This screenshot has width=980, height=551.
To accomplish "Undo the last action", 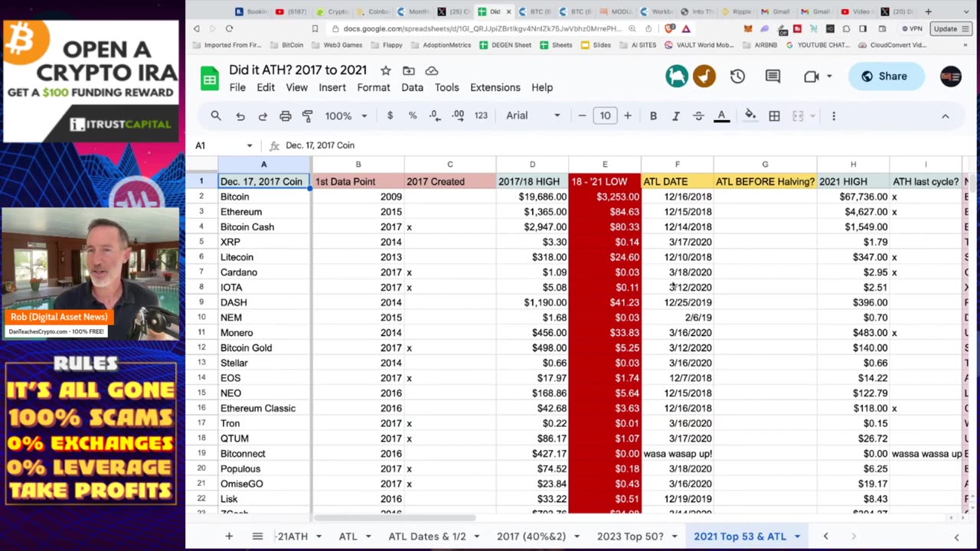I will pos(240,116).
